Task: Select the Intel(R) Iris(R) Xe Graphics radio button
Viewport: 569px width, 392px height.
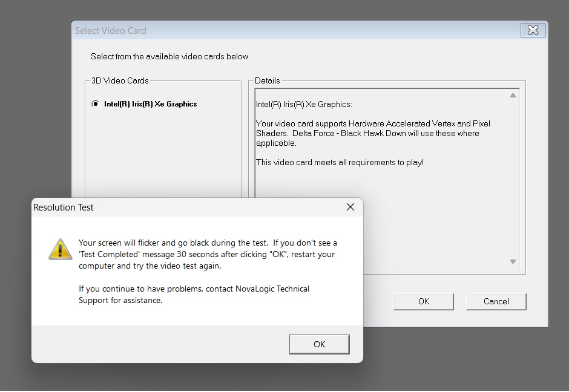Action: (96, 104)
